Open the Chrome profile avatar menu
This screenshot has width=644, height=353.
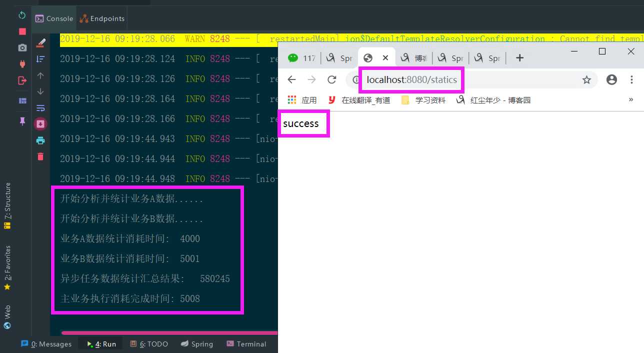coord(611,79)
